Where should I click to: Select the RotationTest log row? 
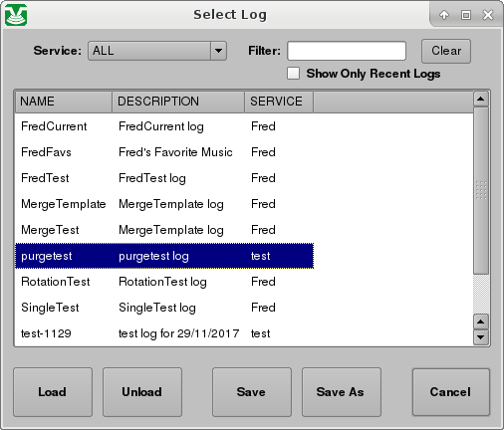point(164,282)
